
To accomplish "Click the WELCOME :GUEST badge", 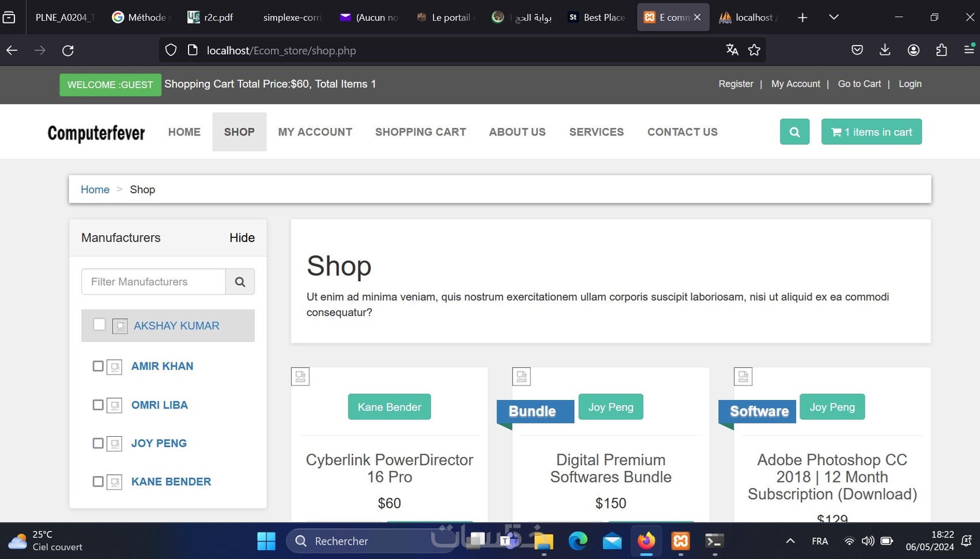I will point(110,85).
